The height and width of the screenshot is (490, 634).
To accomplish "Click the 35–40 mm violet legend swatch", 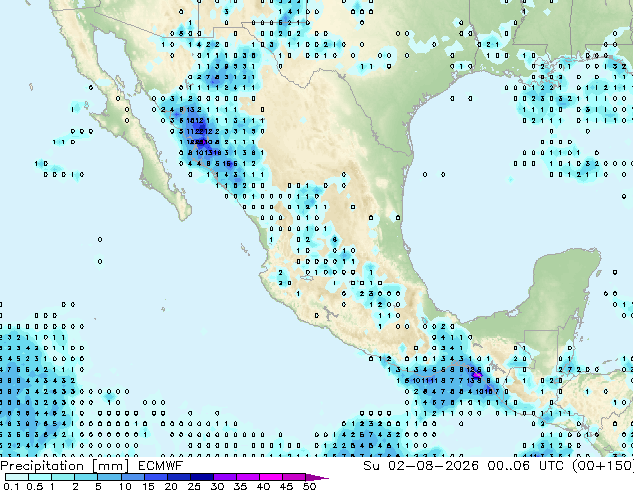I will coord(247,477).
